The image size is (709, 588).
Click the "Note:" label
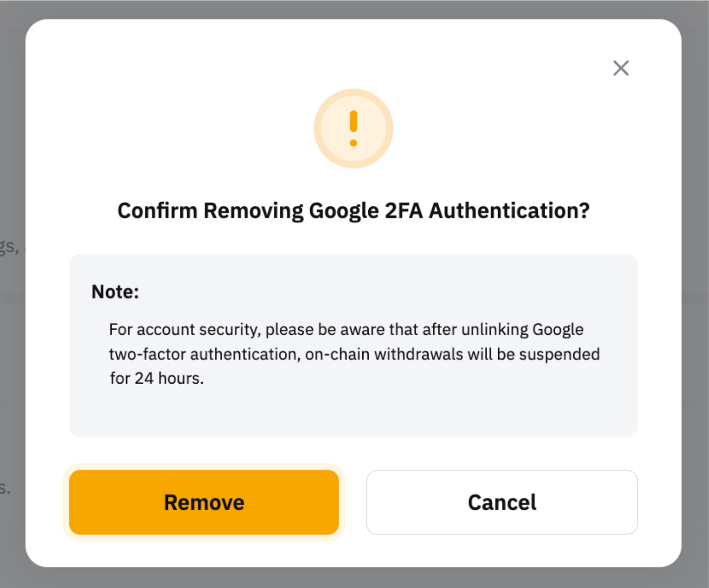click(x=115, y=292)
